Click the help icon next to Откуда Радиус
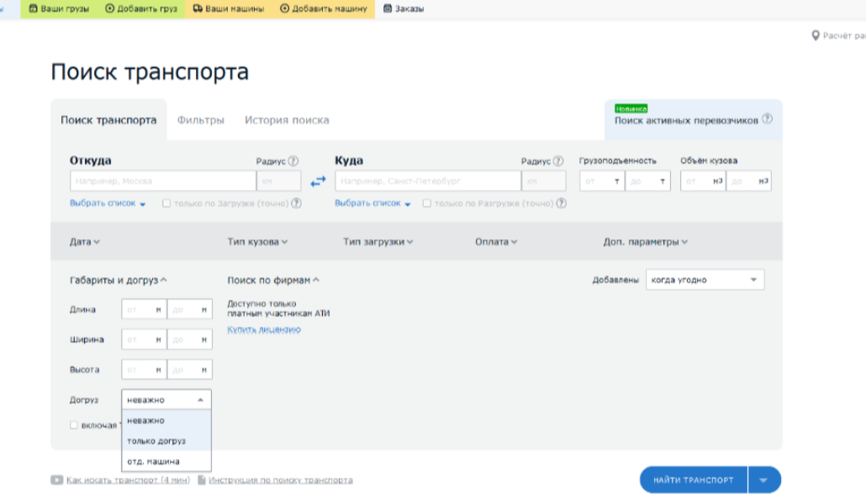866x504 pixels. point(293,161)
